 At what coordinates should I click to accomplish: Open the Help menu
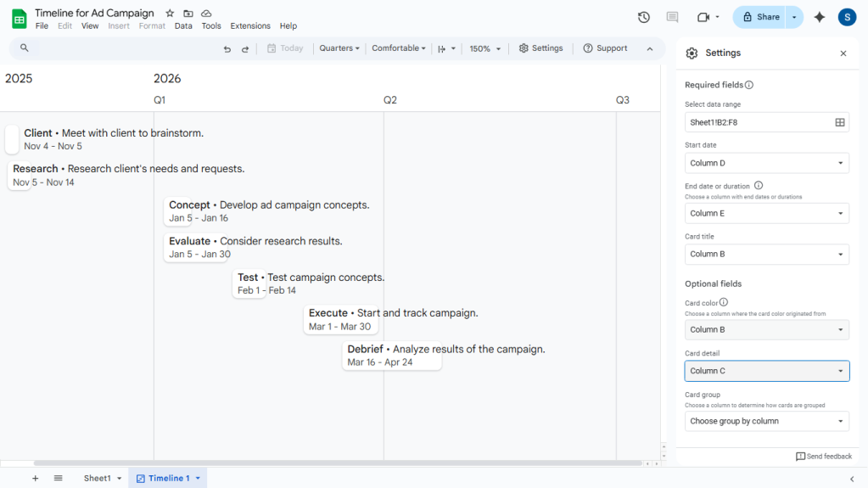[288, 26]
